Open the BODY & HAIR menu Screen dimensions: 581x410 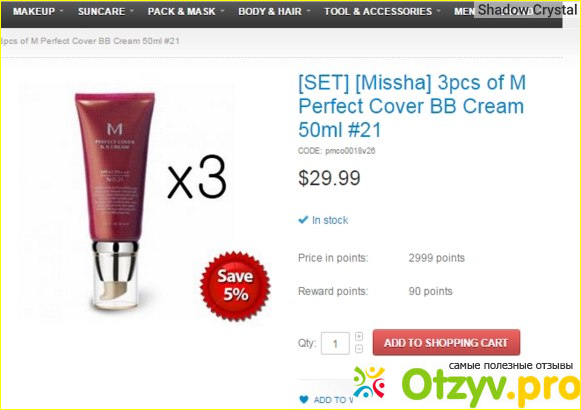click(x=270, y=11)
